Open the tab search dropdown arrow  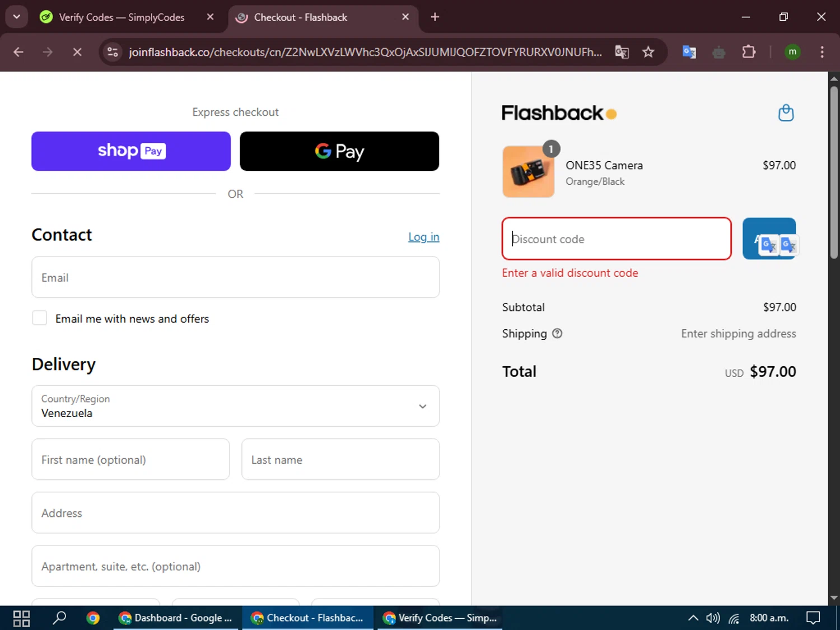coord(16,17)
